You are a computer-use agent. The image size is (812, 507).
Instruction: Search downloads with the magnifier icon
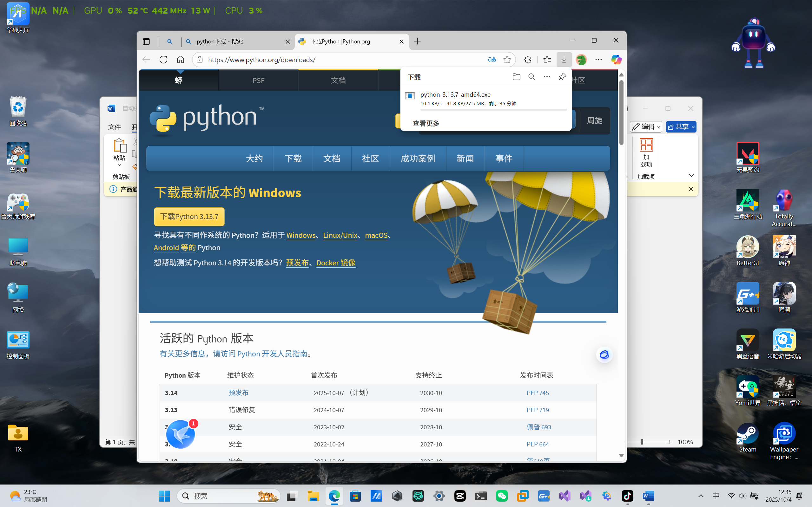531,77
